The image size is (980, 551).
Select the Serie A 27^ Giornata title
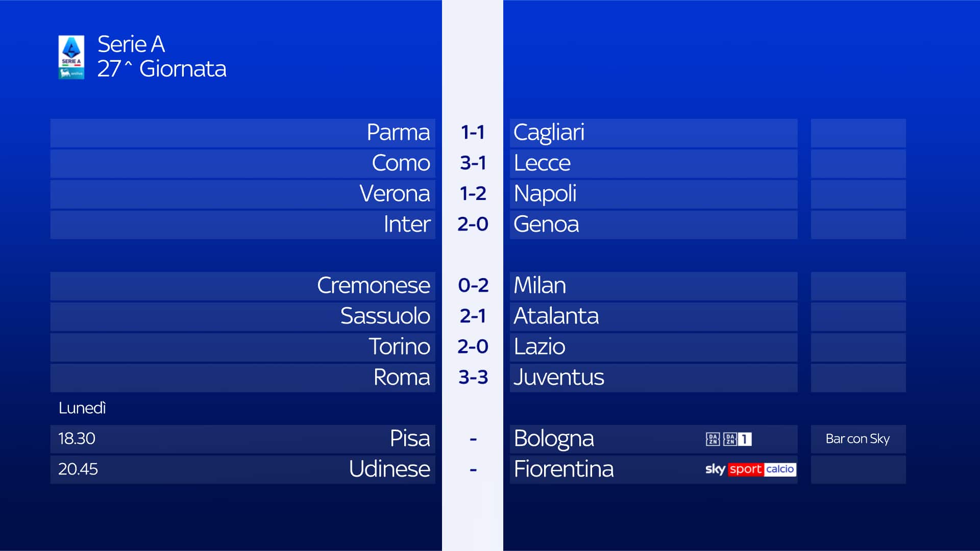(161, 57)
